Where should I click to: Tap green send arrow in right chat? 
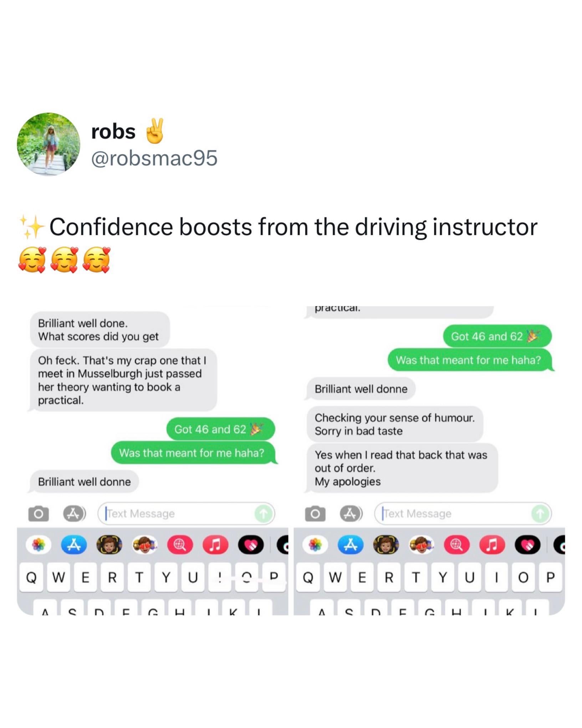(540, 514)
